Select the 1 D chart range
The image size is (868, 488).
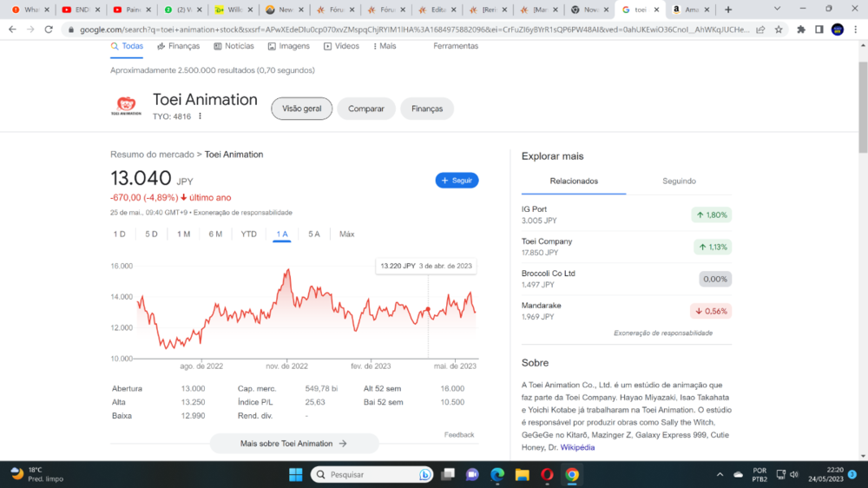[119, 234]
